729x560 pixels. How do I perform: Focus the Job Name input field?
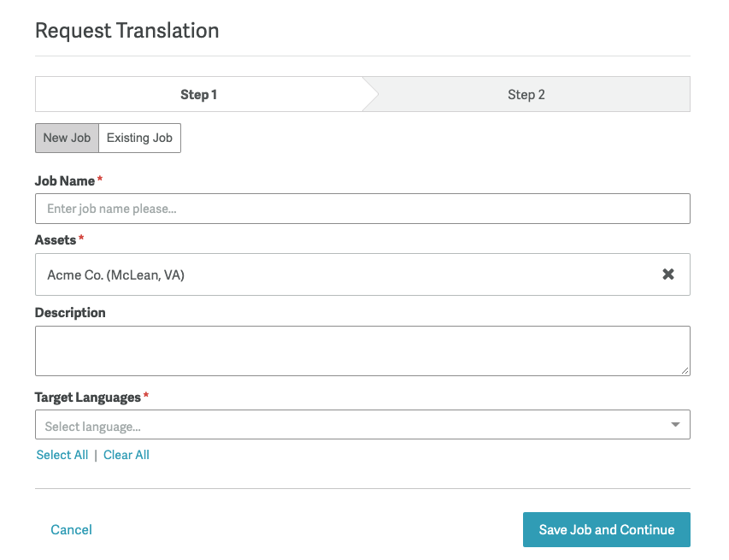point(362,209)
